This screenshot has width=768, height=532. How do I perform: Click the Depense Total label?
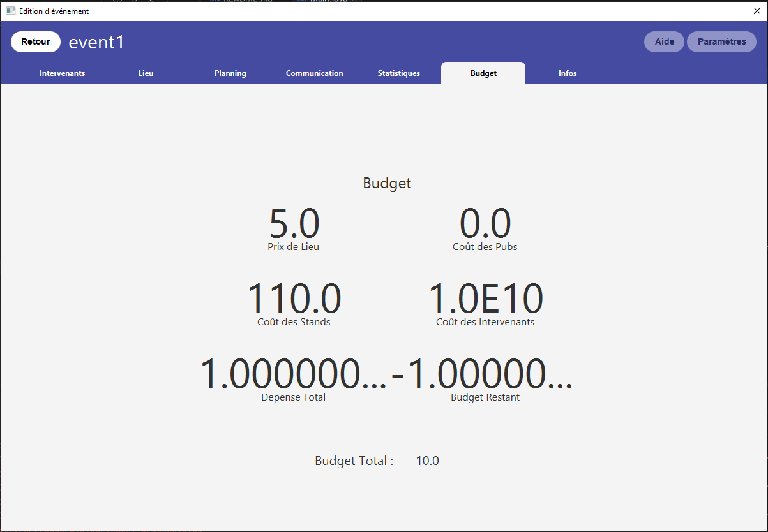tap(294, 397)
